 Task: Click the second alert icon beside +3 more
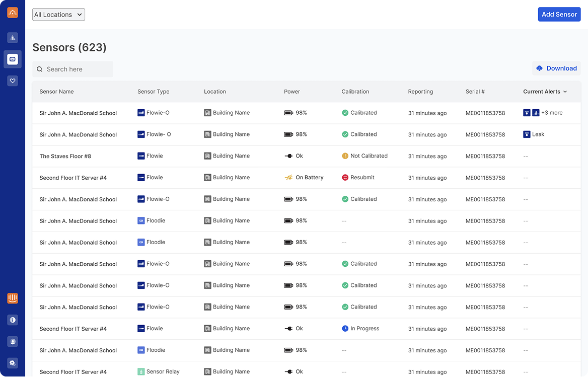pos(536,113)
